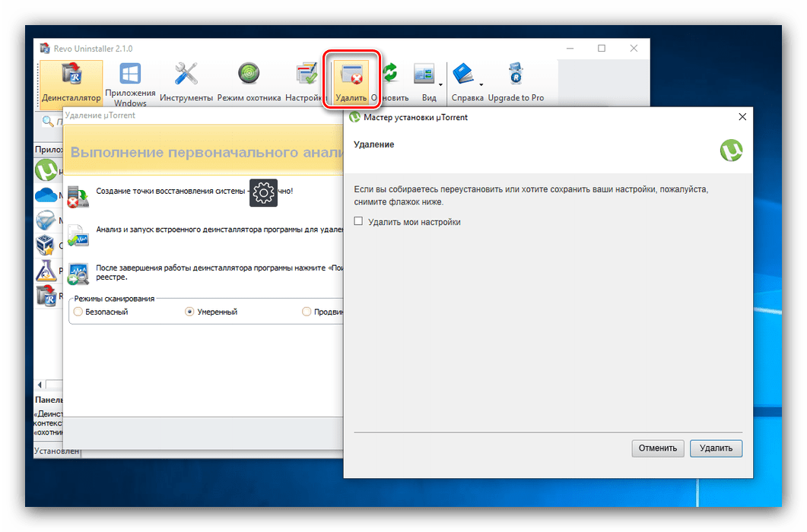
Task: Click the Отменить button in µTorrent wizard
Action: point(658,448)
